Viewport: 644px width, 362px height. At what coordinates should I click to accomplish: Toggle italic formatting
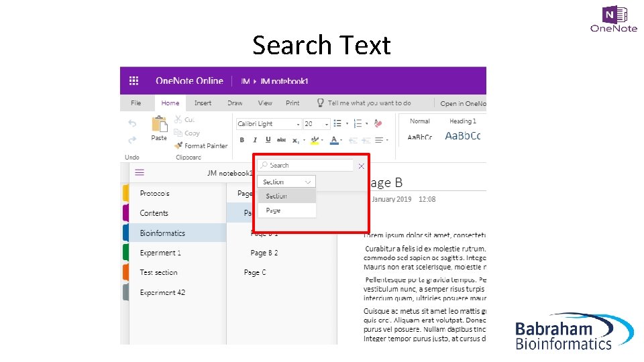[x=255, y=140]
